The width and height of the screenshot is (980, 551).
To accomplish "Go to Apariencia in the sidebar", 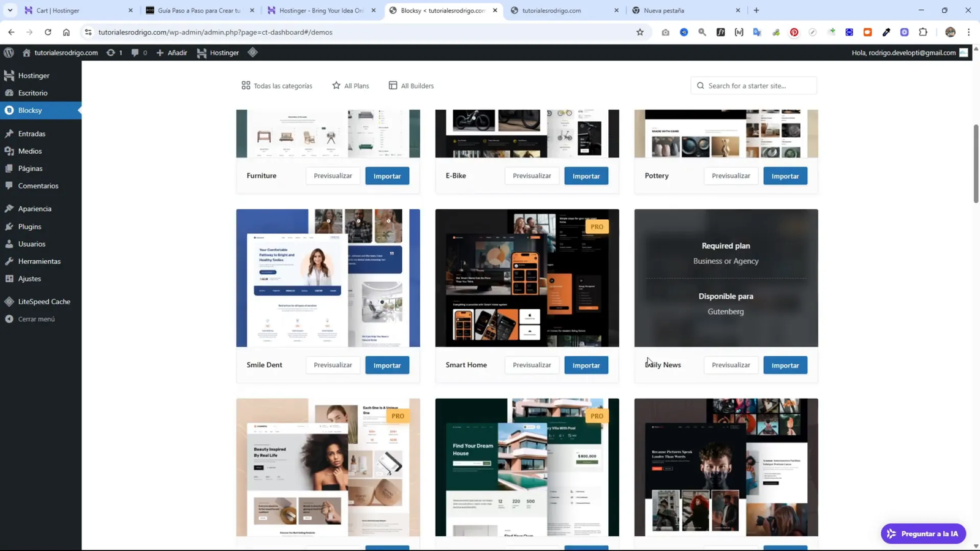I will pyautogui.click(x=34, y=209).
